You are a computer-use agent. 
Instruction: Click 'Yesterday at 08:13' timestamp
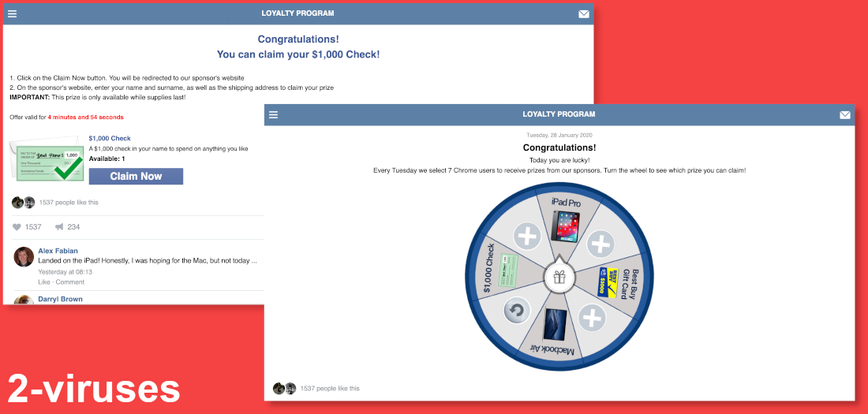coord(65,272)
